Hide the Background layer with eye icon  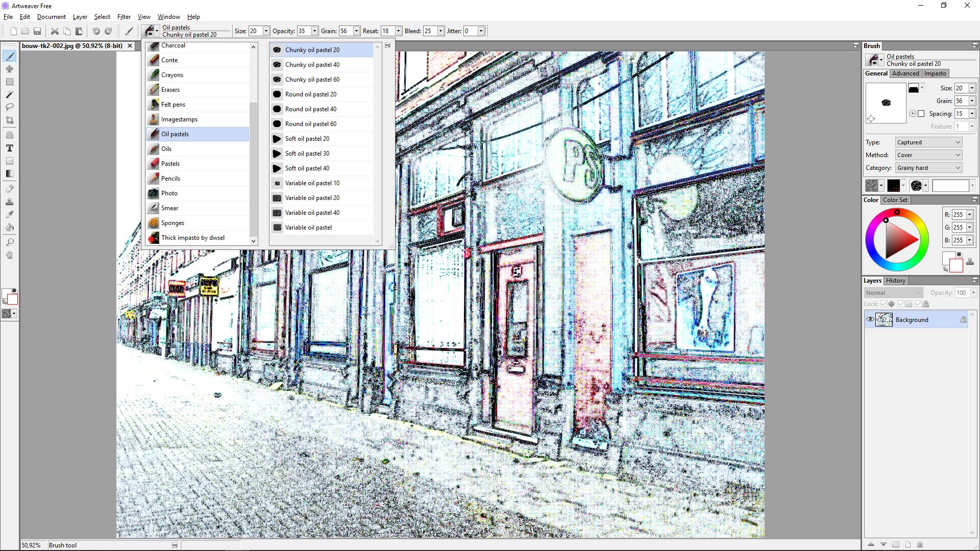point(870,320)
